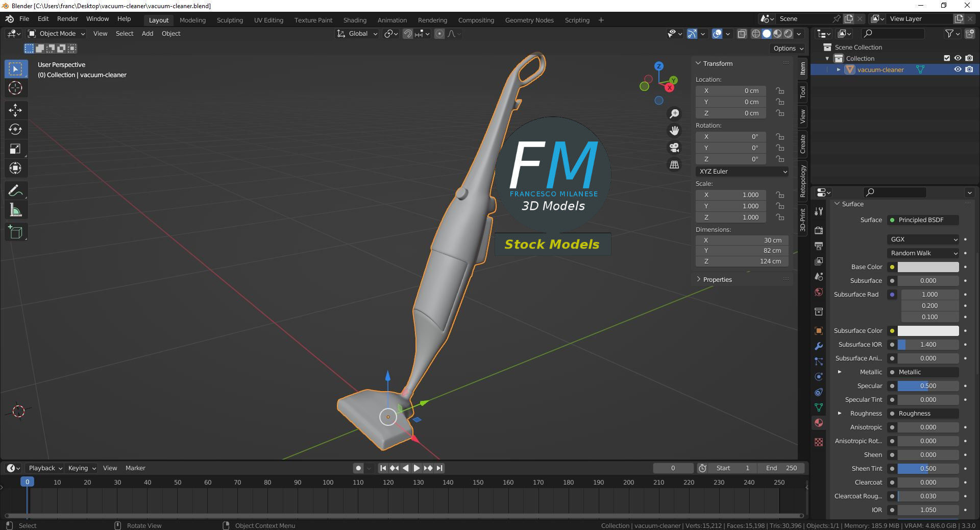This screenshot has height=530, width=980.
Task: Switch to Geometry Nodes workspace
Action: pos(529,20)
